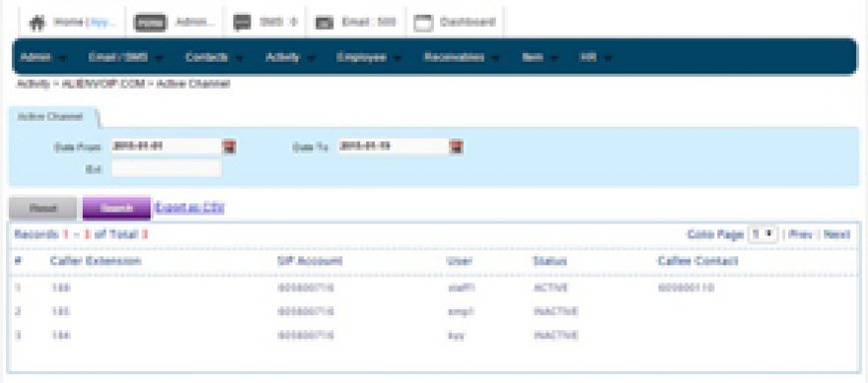This screenshot has width=868, height=383.
Task: Click the Export as CSV link
Action: [x=190, y=207]
